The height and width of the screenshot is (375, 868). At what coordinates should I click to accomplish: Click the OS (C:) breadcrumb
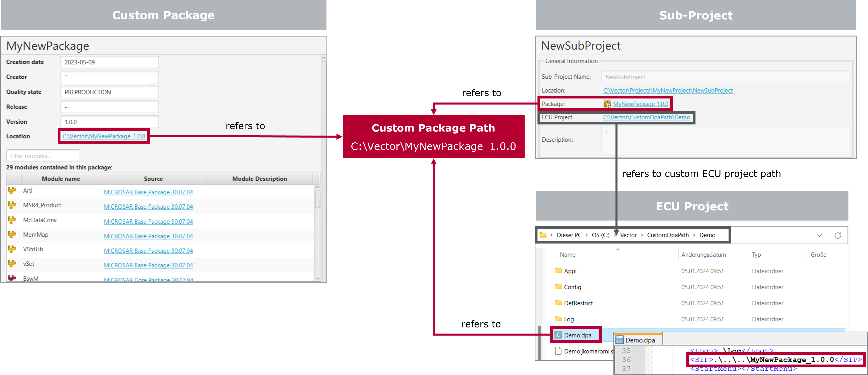[600, 235]
